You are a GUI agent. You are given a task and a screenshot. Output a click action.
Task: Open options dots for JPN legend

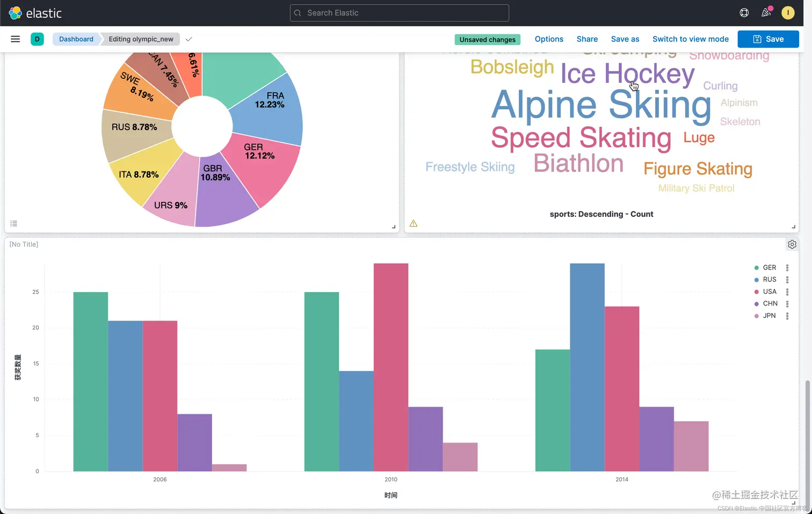[787, 316]
